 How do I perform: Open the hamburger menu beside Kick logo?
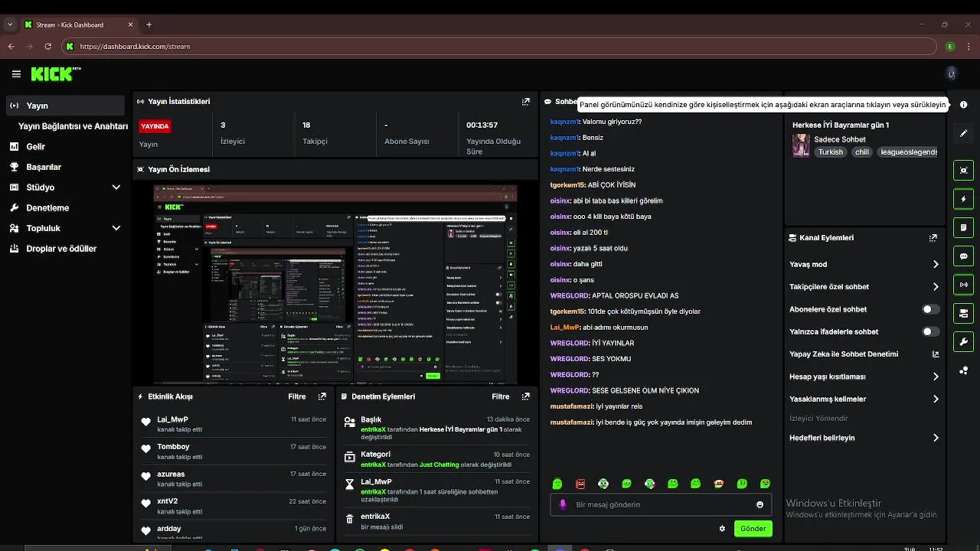[16, 74]
